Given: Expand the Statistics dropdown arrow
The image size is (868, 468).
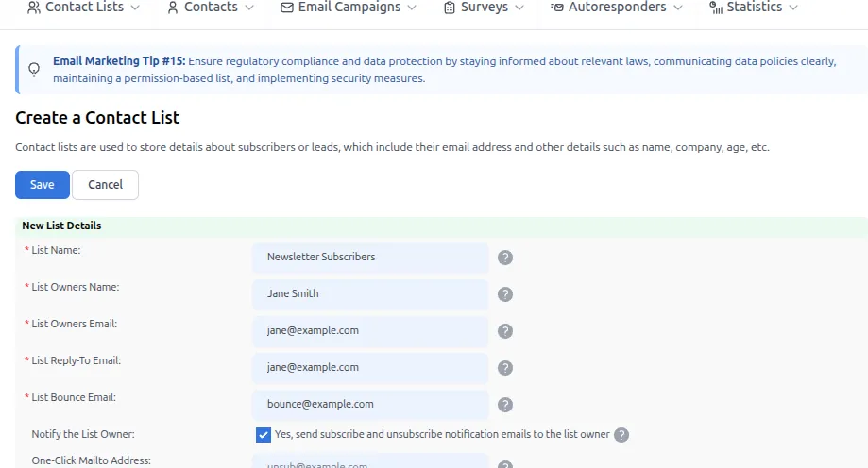Looking at the screenshot, I should [x=793, y=8].
